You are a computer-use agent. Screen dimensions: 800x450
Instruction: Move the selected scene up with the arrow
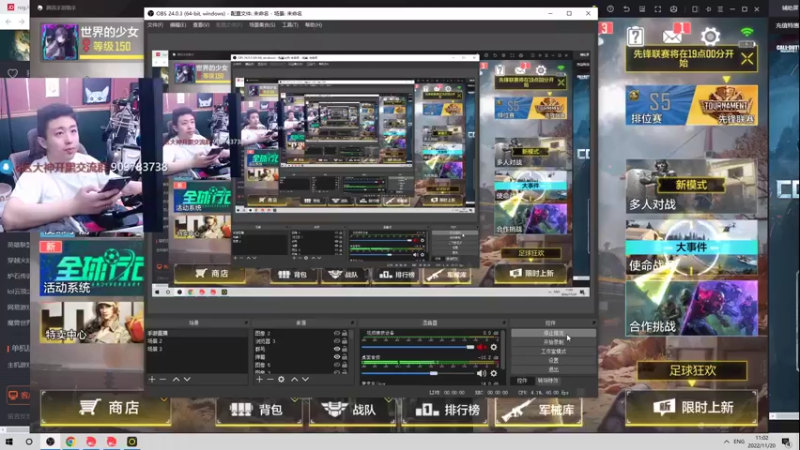[x=176, y=380]
